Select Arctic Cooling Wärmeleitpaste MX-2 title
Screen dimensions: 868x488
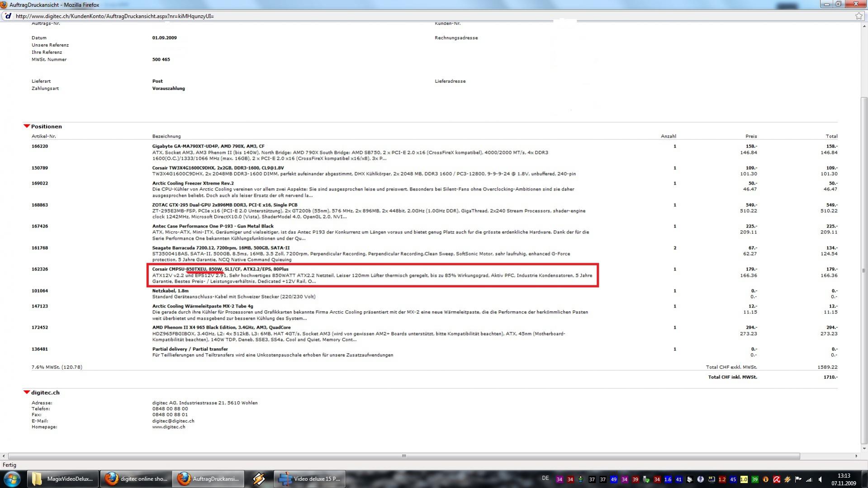[x=203, y=306]
